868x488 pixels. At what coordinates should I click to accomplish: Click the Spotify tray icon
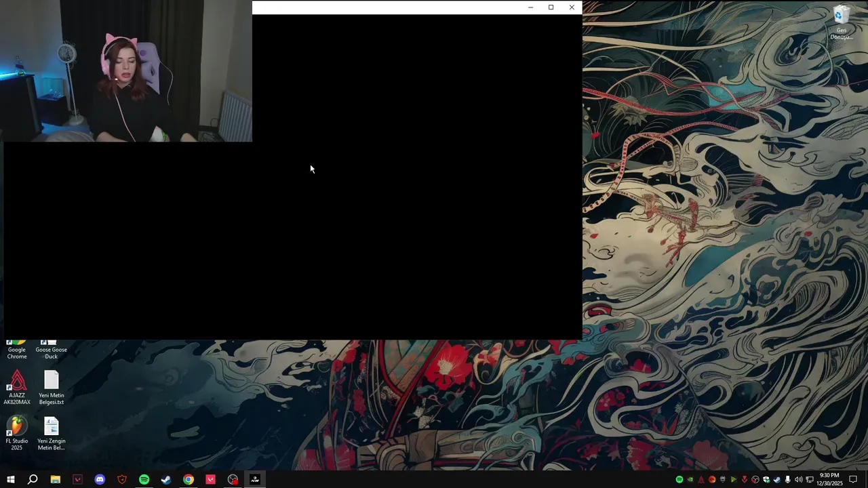tap(679, 479)
